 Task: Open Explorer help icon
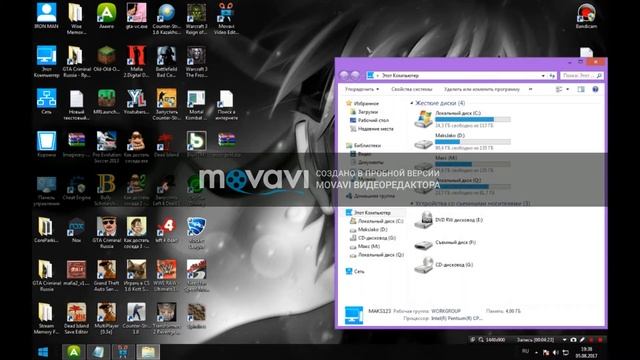click(595, 89)
